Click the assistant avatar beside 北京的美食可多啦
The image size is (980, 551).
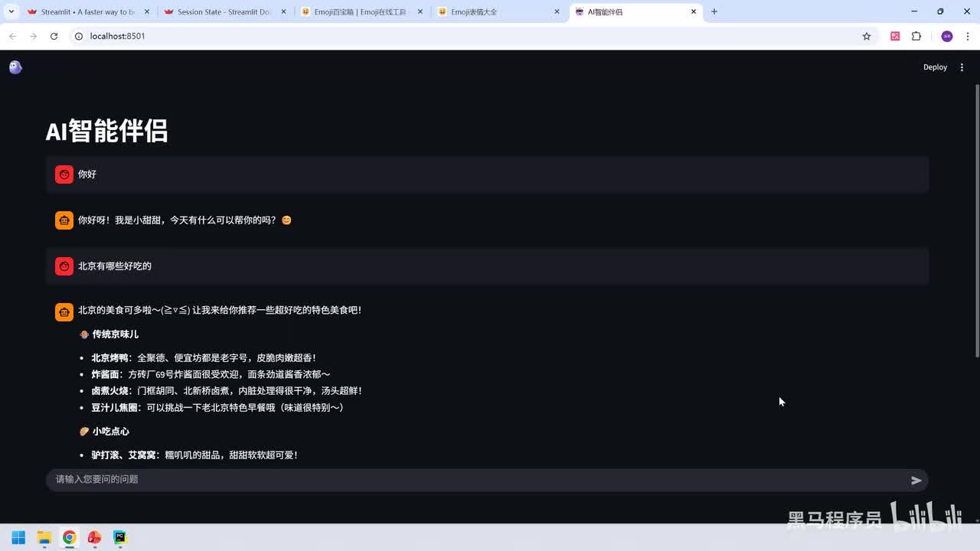pos(64,311)
